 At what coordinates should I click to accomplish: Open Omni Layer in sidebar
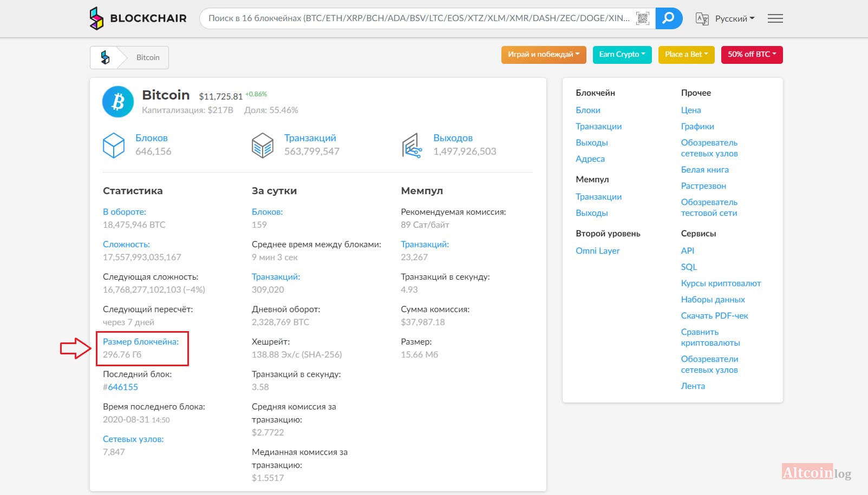tap(598, 251)
